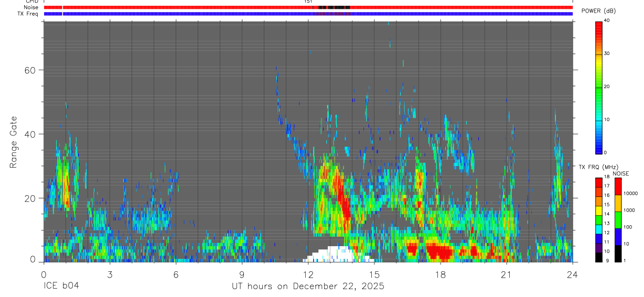Click the 15 label on TX FRQ scale
644x297 pixels.
tap(607, 204)
